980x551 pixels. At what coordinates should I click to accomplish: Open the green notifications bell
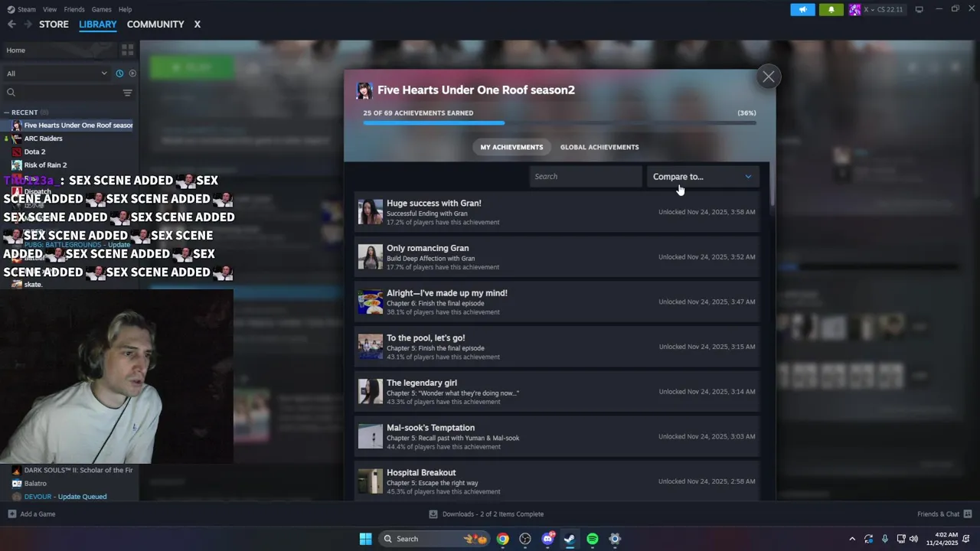pyautogui.click(x=831, y=9)
